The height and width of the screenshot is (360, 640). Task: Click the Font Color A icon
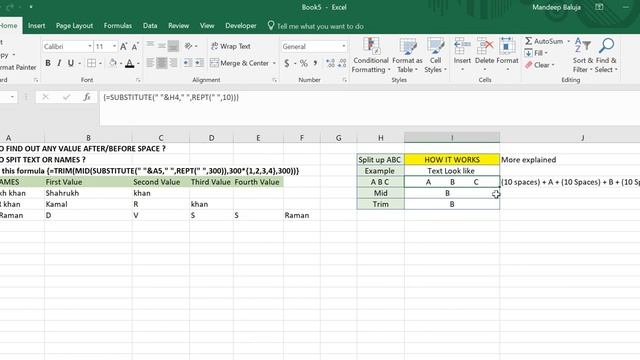tap(129, 63)
